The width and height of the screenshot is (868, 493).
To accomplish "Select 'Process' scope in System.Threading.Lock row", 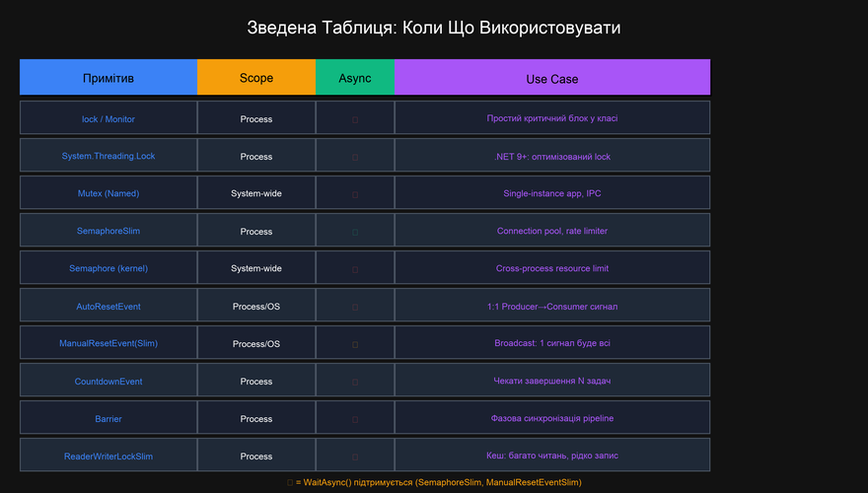I will click(256, 156).
